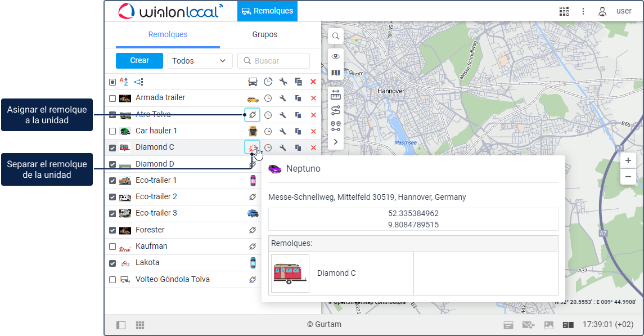Select the distance measurement ruler tool
644x336 pixels.
click(336, 95)
